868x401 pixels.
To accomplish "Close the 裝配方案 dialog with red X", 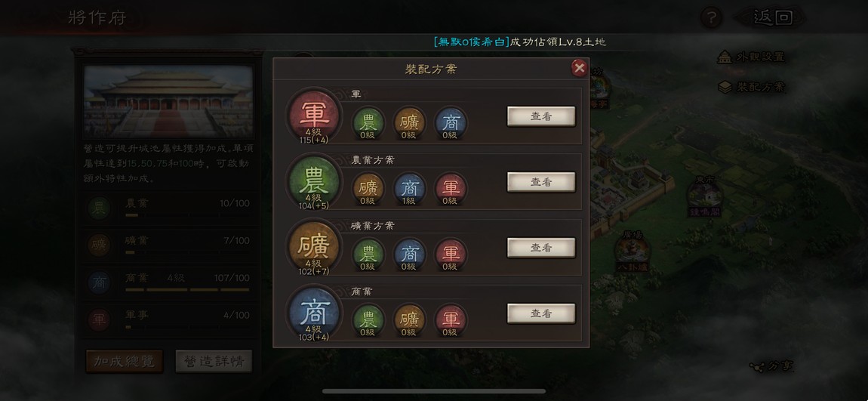I will pos(579,67).
